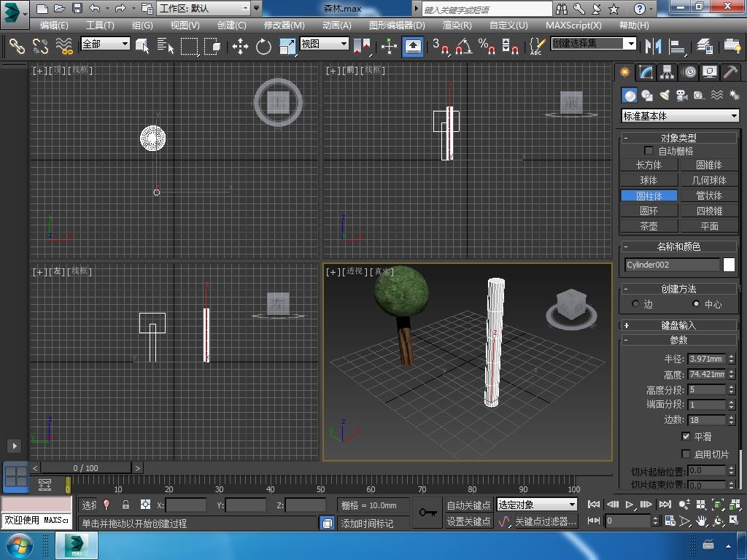Select the Lights category icon
This screenshot has height=560, width=747.
665,96
